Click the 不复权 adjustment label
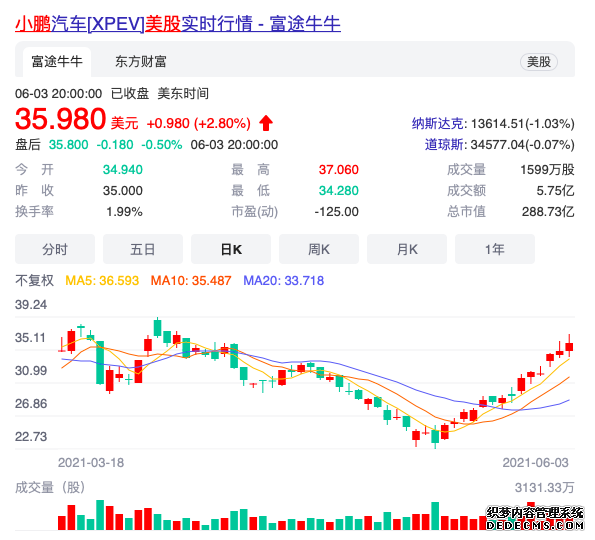 point(35,280)
